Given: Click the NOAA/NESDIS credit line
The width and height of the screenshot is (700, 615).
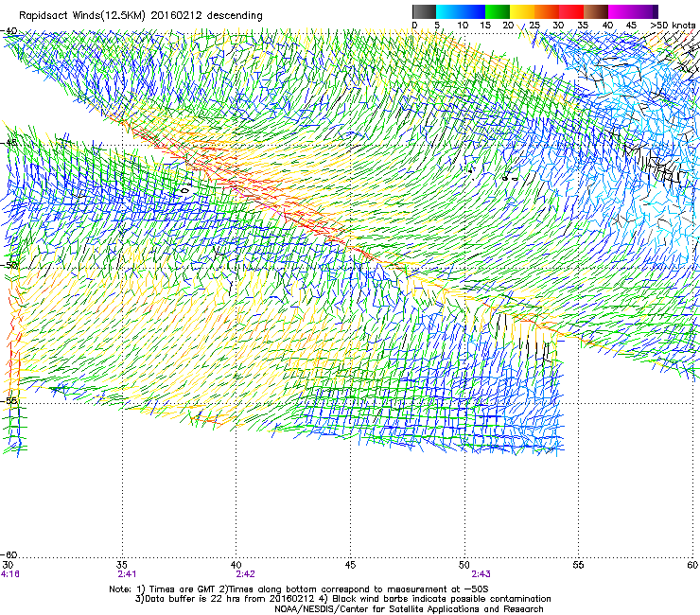Looking at the screenshot, I should pos(409,609).
